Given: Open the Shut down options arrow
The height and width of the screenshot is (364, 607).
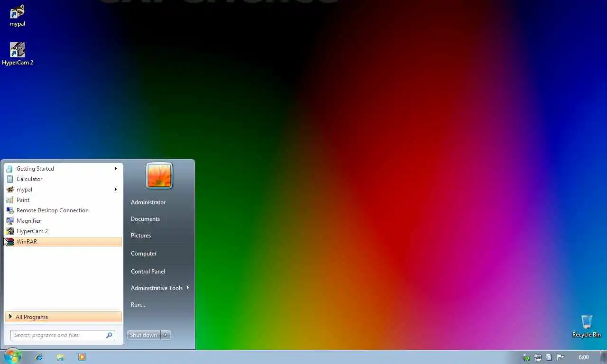Looking at the screenshot, I should click(166, 335).
